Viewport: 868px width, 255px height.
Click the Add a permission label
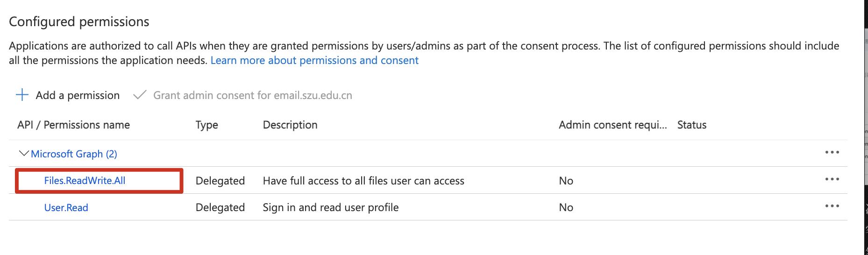(78, 95)
